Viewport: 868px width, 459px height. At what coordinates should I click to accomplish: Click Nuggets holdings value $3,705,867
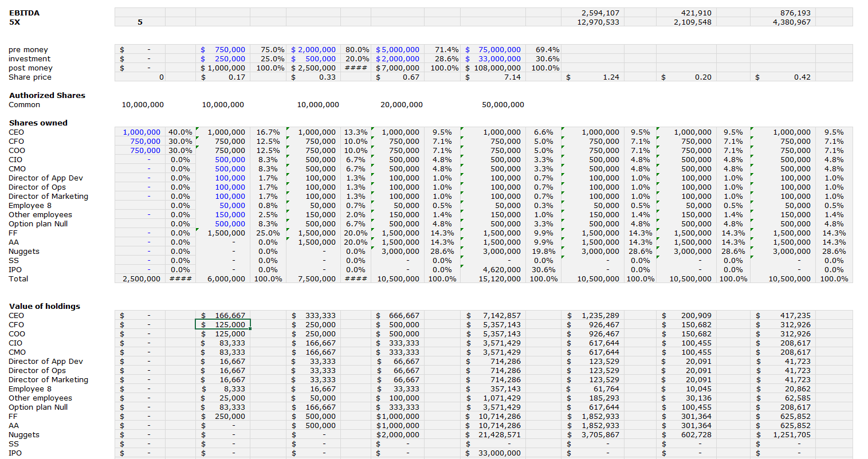(x=592, y=435)
